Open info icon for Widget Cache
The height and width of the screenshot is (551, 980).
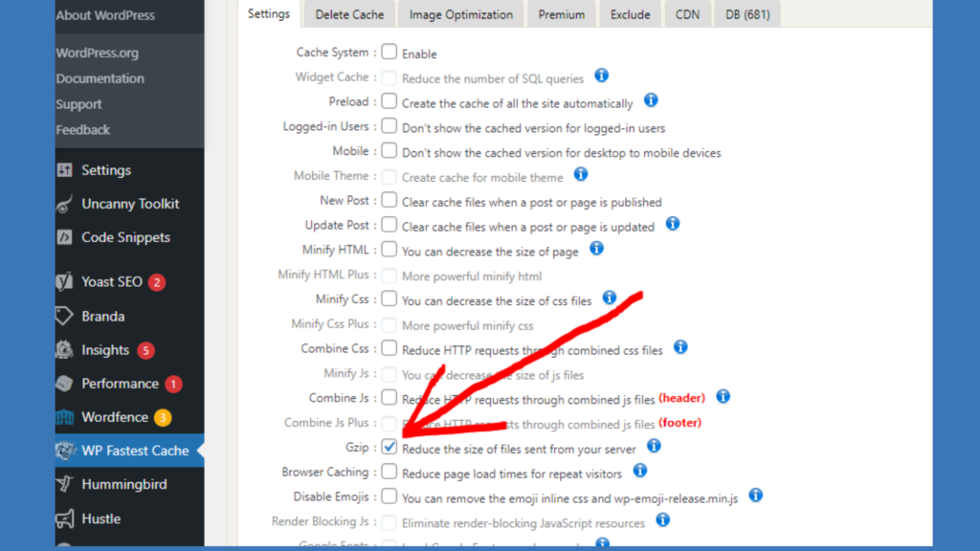coord(601,76)
